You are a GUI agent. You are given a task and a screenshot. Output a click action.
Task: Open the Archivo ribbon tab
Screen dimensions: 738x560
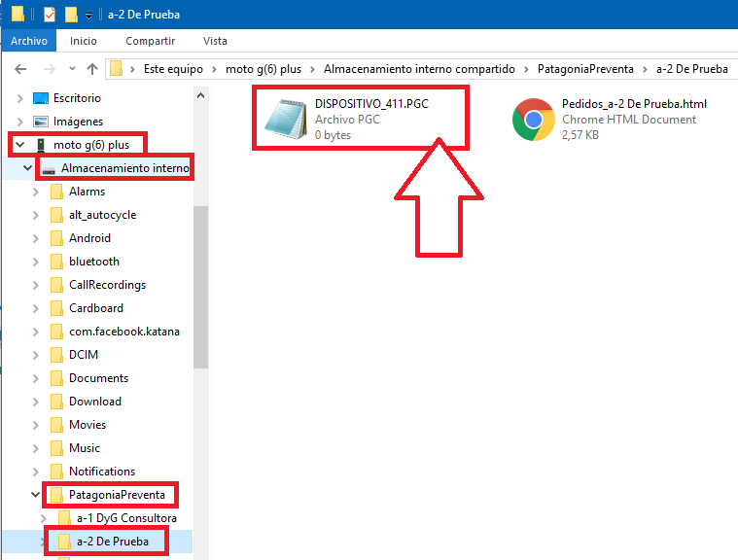click(29, 41)
